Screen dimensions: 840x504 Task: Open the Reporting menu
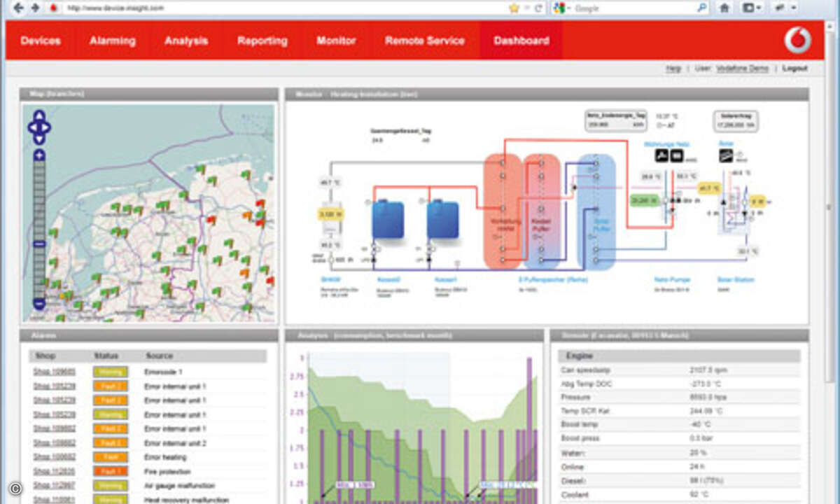[x=262, y=41]
